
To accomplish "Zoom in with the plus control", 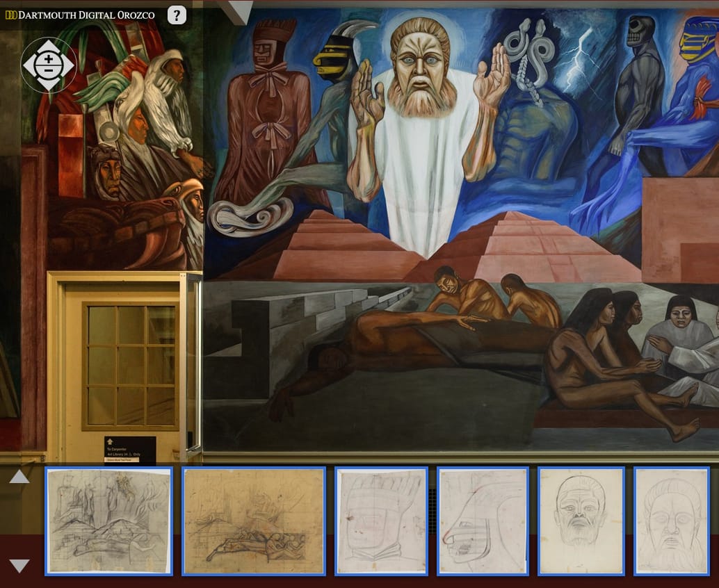I will pos(49,58).
